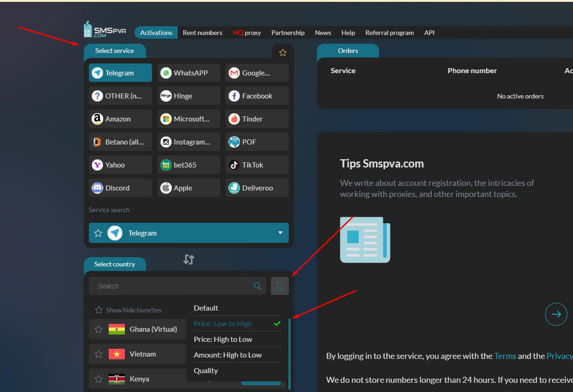
Task: Open the country sort order button
Action: point(280,286)
